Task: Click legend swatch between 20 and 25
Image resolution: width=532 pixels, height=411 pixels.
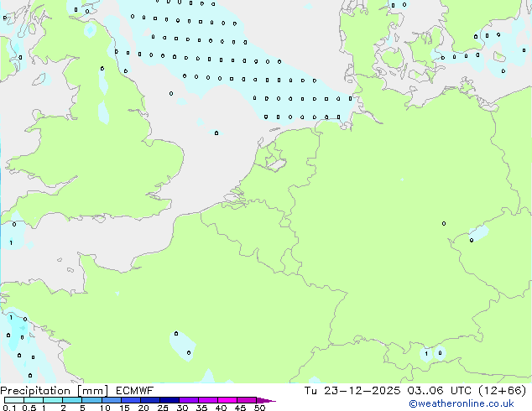Action: point(150,400)
